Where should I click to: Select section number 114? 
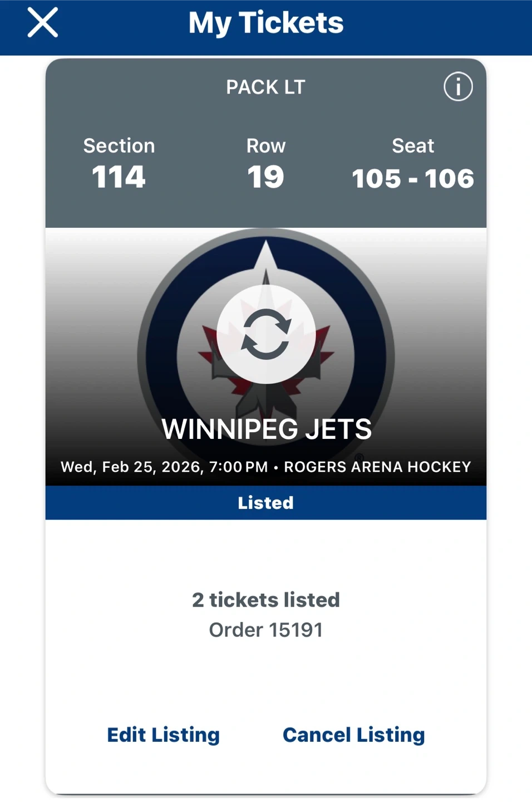coord(119,177)
